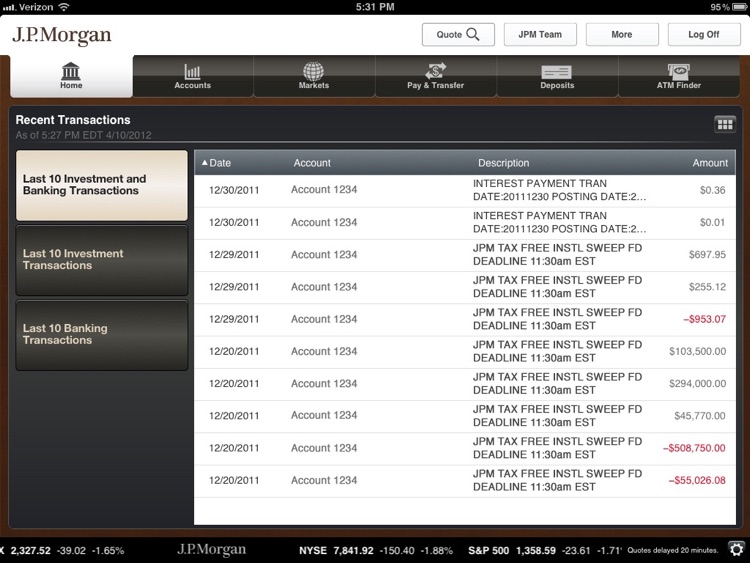The width and height of the screenshot is (750, 563).
Task: Open settings gear in ticker bar
Action: pos(737,549)
